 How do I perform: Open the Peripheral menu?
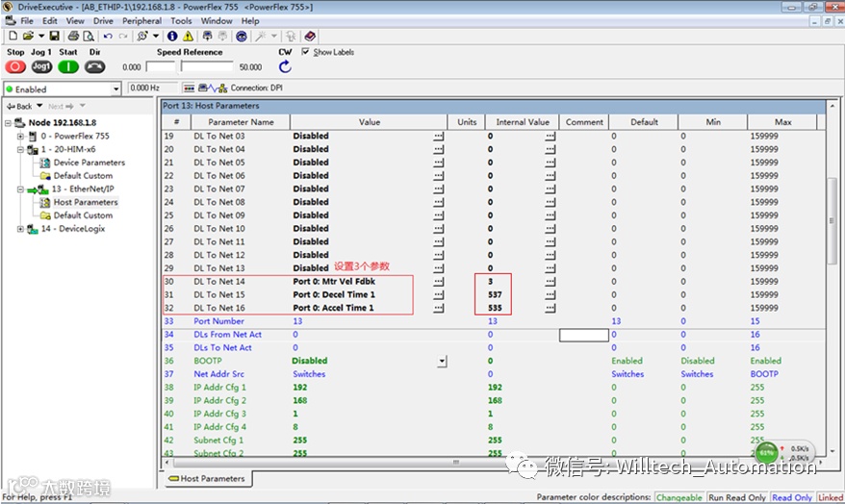(141, 21)
